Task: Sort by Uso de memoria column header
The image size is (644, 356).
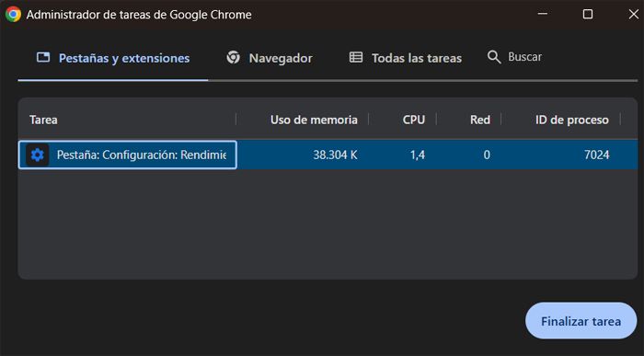Action: tap(314, 120)
